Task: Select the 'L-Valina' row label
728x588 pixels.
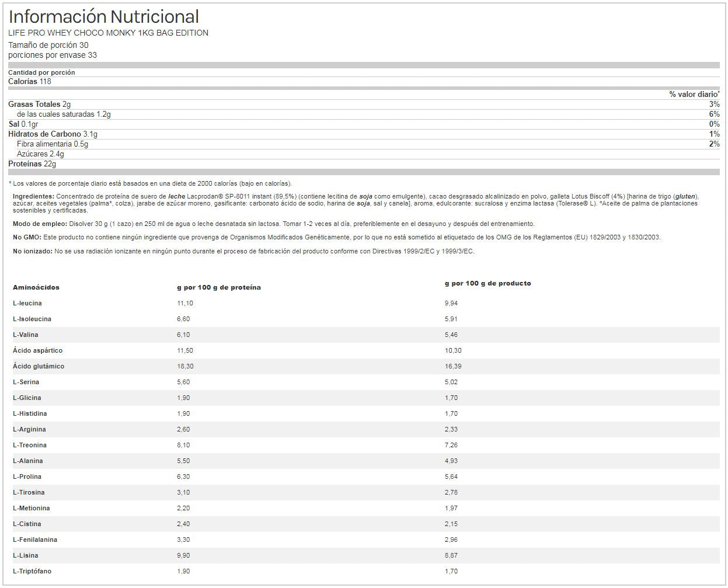Action: [26, 335]
